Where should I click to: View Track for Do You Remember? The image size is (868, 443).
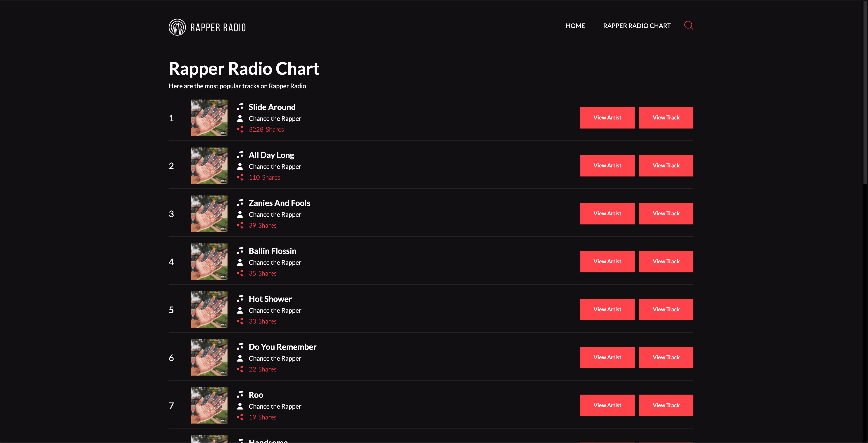point(666,357)
